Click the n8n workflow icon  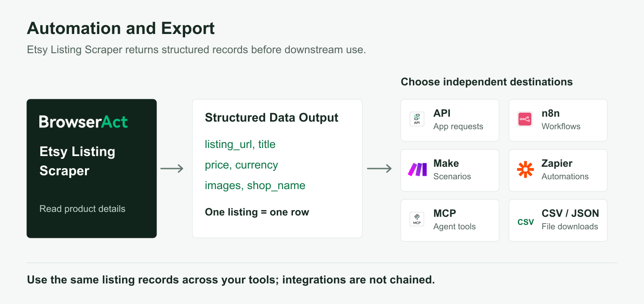point(525,119)
